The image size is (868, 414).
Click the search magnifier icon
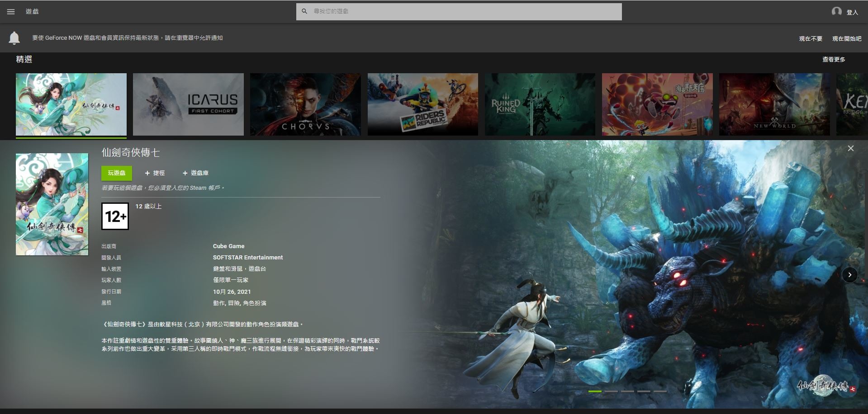tap(304, 11)
